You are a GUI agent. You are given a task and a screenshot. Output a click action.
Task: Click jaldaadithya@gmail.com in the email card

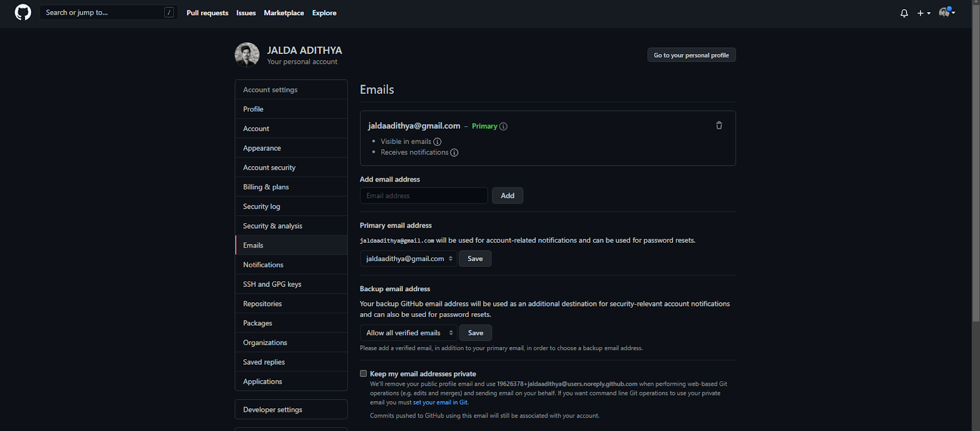coord(414,126)
